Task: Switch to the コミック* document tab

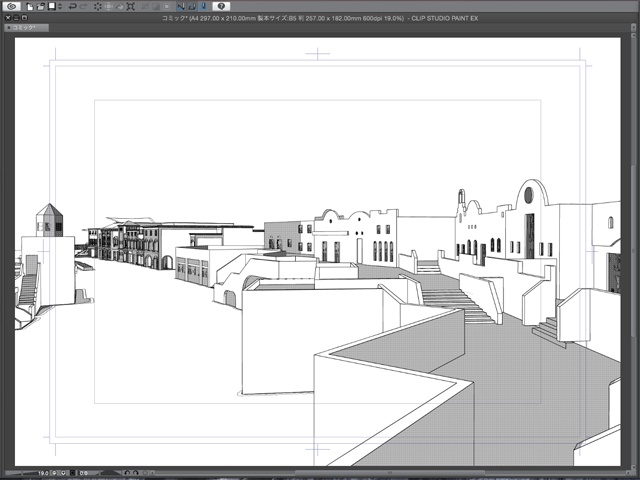Action: point(27,28)
